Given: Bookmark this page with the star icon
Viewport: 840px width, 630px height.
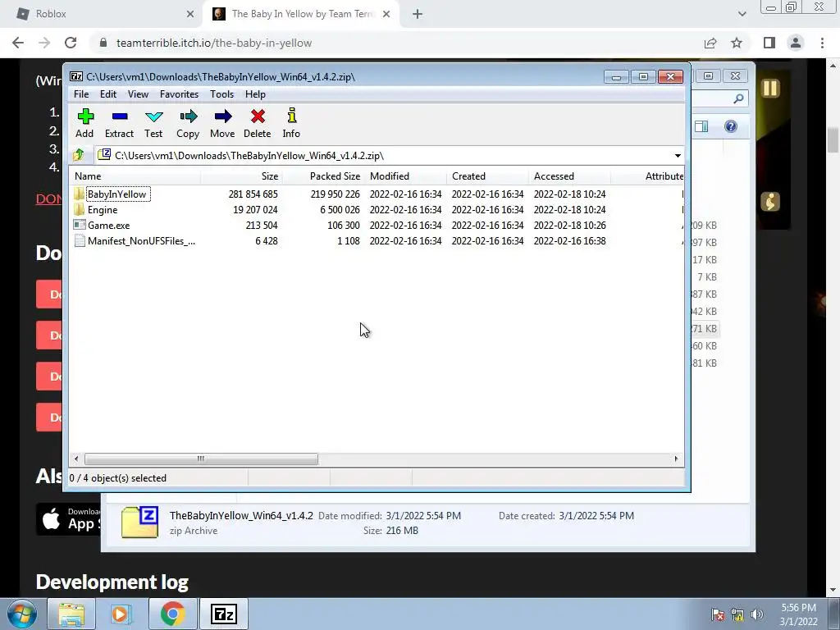Looking at the screenshot, I should click(x=737, y=43).
